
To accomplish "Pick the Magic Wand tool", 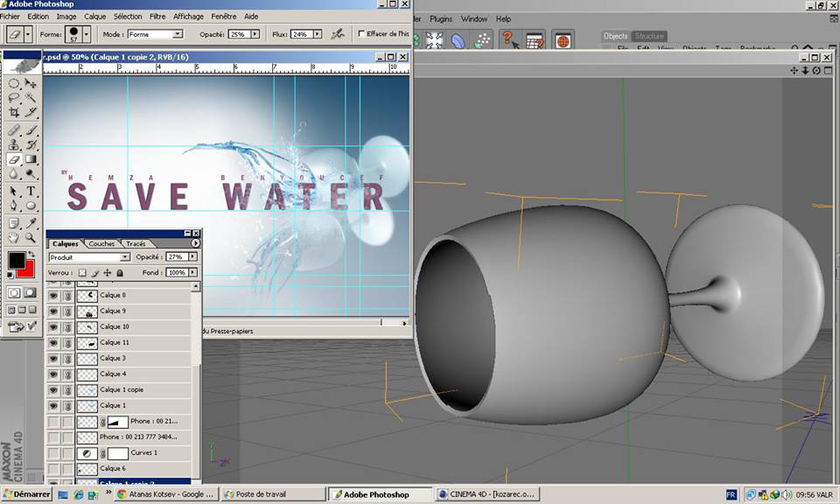I will click(x=31, y=96).
